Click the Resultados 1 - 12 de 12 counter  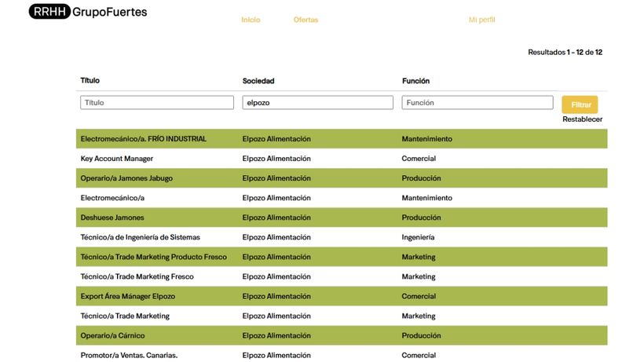pos(565,52)
